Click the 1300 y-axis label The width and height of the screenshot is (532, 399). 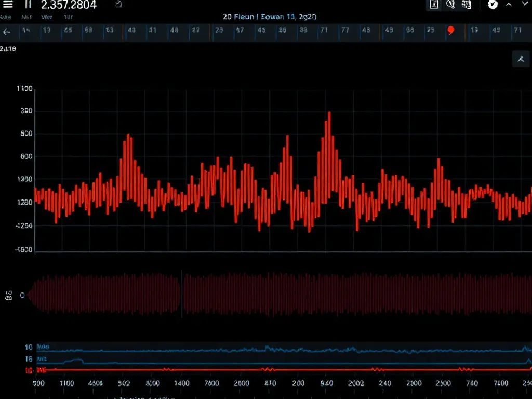(x=25, y=179)
